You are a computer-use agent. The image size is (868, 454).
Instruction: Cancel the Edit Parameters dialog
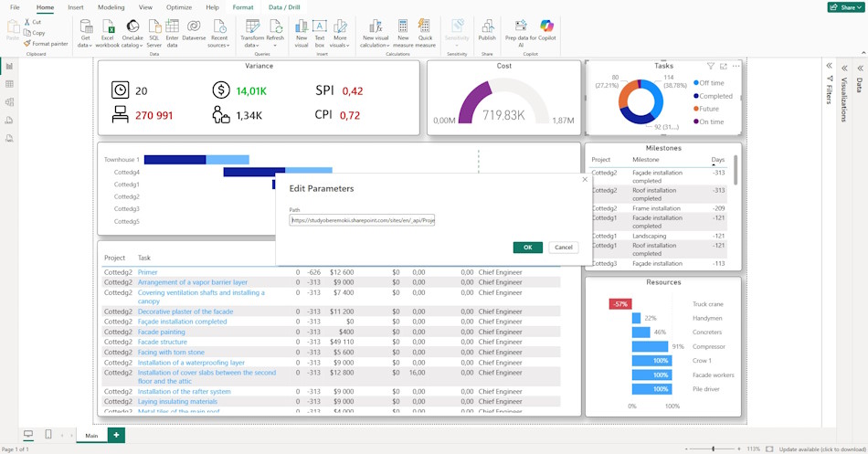564,248
